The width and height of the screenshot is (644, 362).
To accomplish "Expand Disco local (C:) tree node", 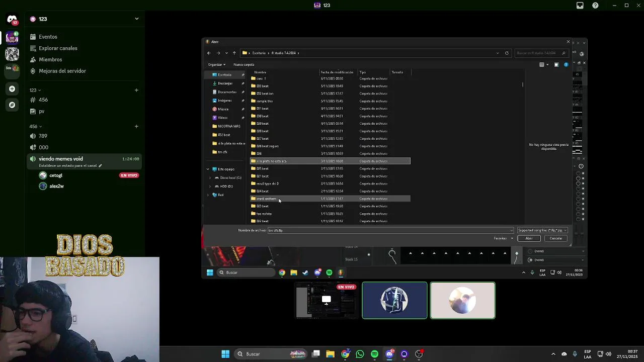I will 210,177.
